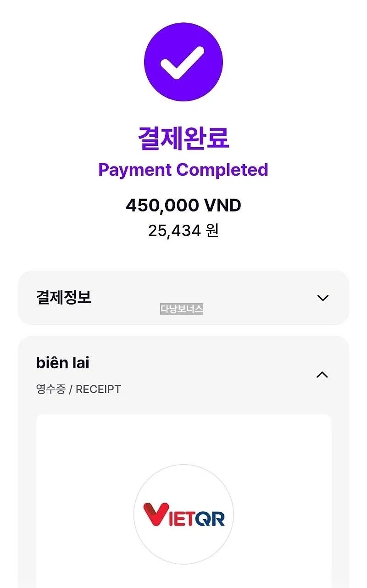Tap the RECEIPT subtitle word
The height and width of the screenshot is (588, 367).
point(98,389)
